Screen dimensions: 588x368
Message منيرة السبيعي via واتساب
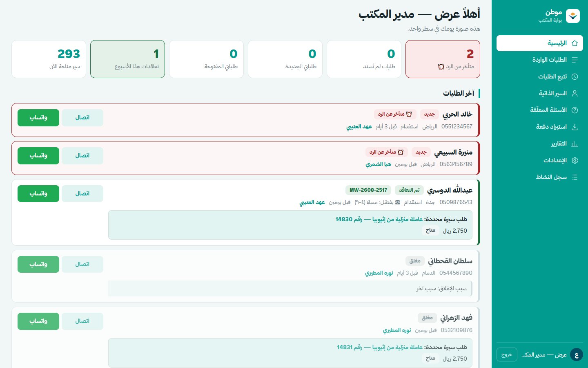click(x=38, y=156)
